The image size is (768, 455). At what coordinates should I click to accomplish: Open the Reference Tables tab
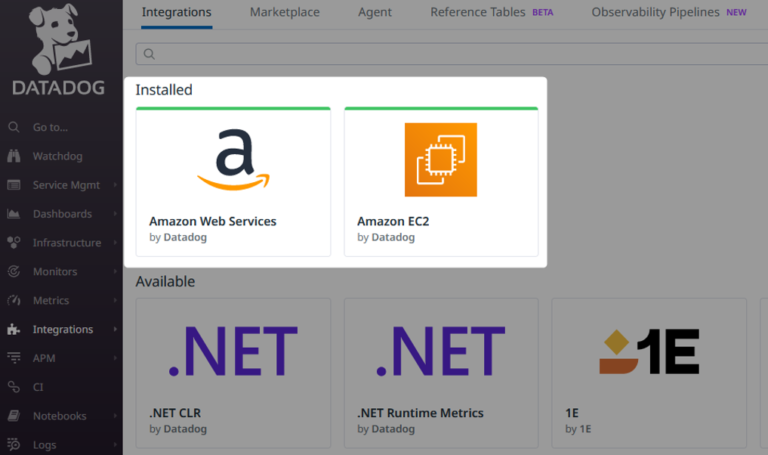tap(477, 13)
